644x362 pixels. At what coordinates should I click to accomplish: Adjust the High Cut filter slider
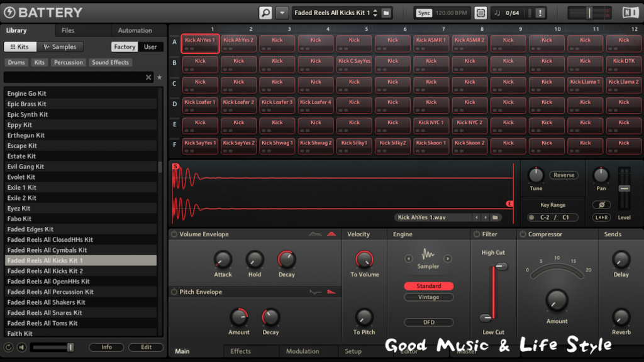pos(501,266)
